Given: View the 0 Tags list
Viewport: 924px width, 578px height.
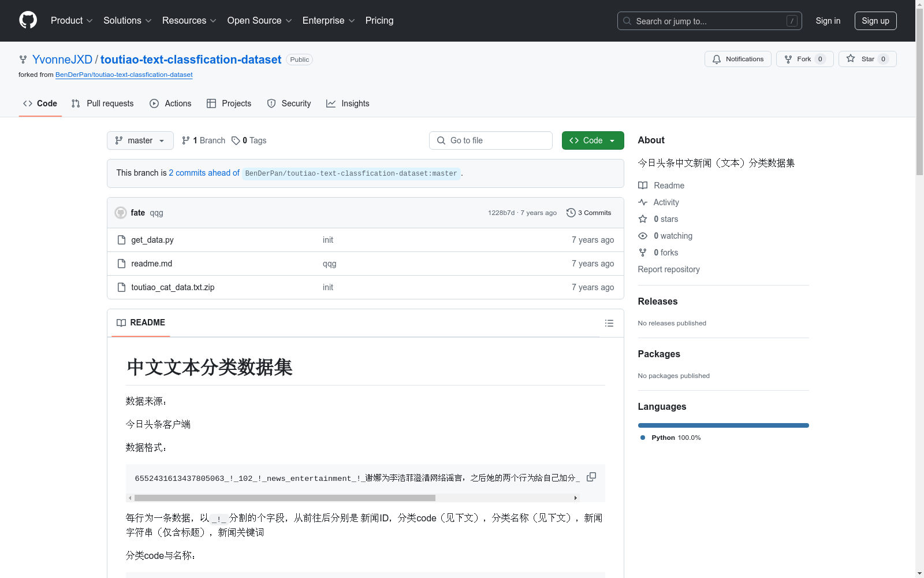Looking at the screenshot, I should tap(249, 140).
